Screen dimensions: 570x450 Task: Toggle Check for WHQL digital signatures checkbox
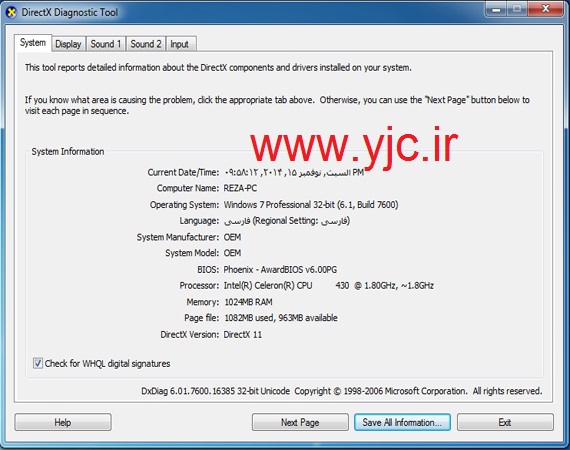point(37,363)
